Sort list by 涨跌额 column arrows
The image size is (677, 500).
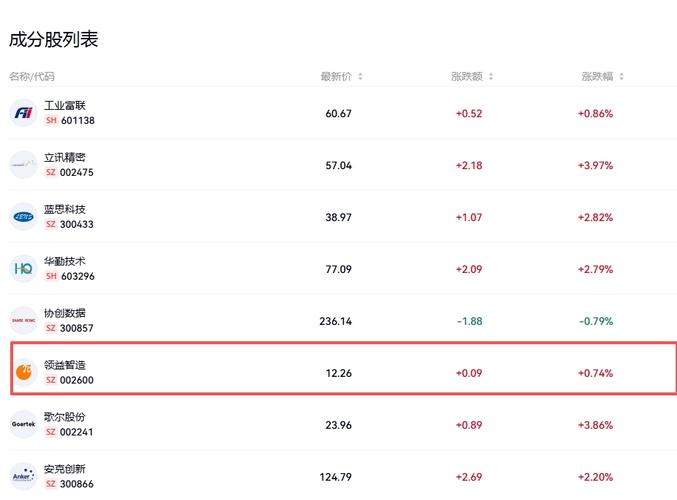(x=490, y=76)
